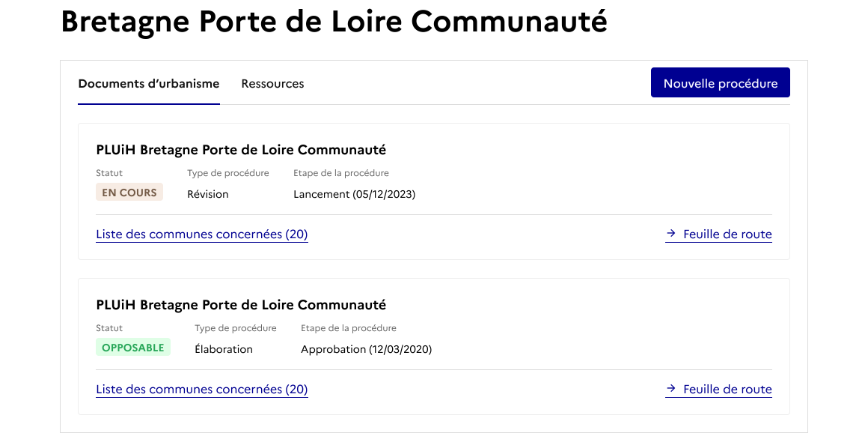Click the Approbation (12/03/2020) step text
This screenshot has width=868, height=433.
click(x=366, y=349)
